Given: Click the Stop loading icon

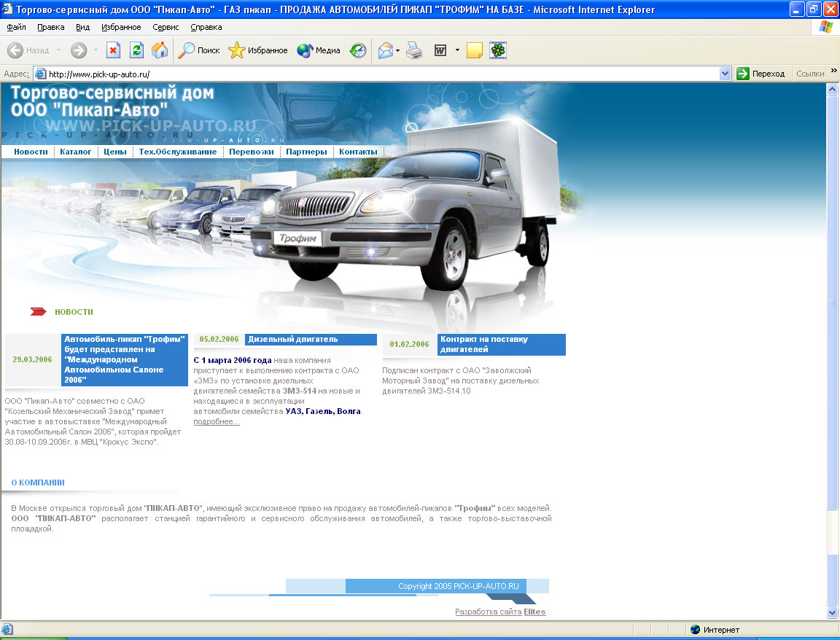Looking at the screenshot, I should 113,50.
